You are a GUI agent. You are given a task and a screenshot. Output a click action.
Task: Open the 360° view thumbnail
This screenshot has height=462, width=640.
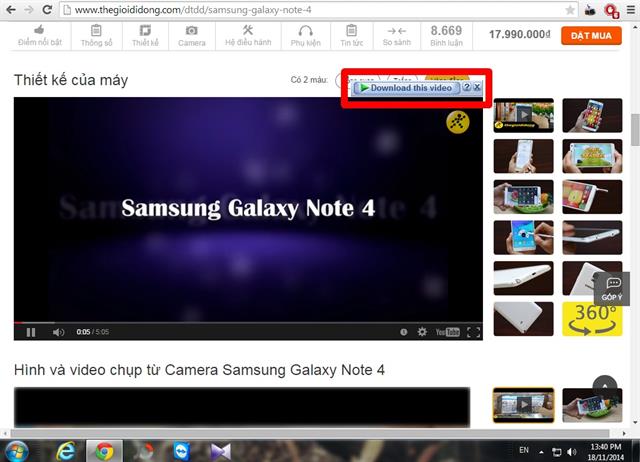click(x=592, y=319)
